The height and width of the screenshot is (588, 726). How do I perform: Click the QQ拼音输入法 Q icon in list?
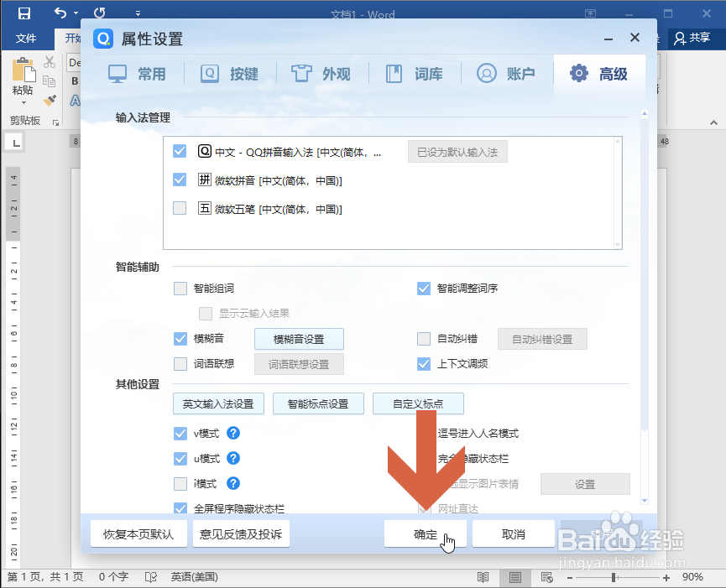(205, 151)
